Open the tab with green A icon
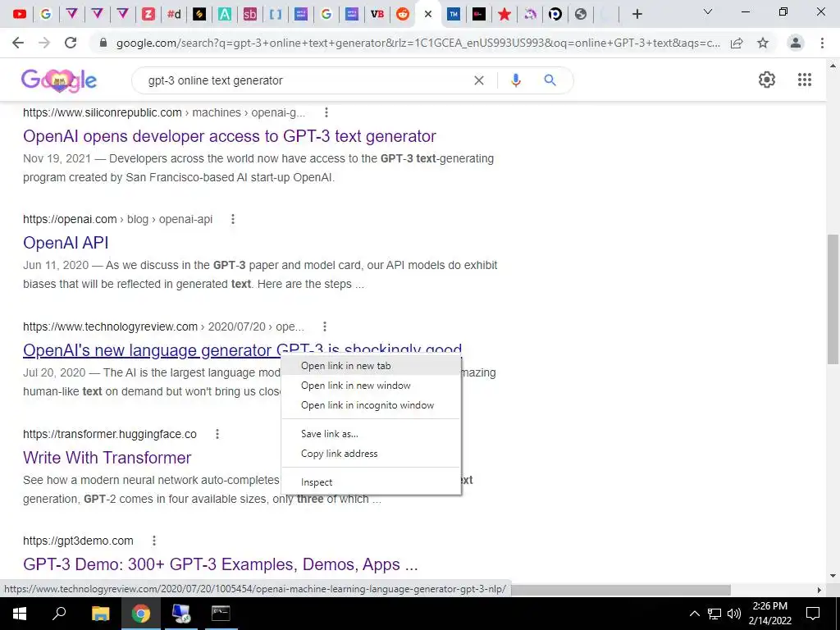Viewport: 840px width, 630px height. [x=225, y=14]
